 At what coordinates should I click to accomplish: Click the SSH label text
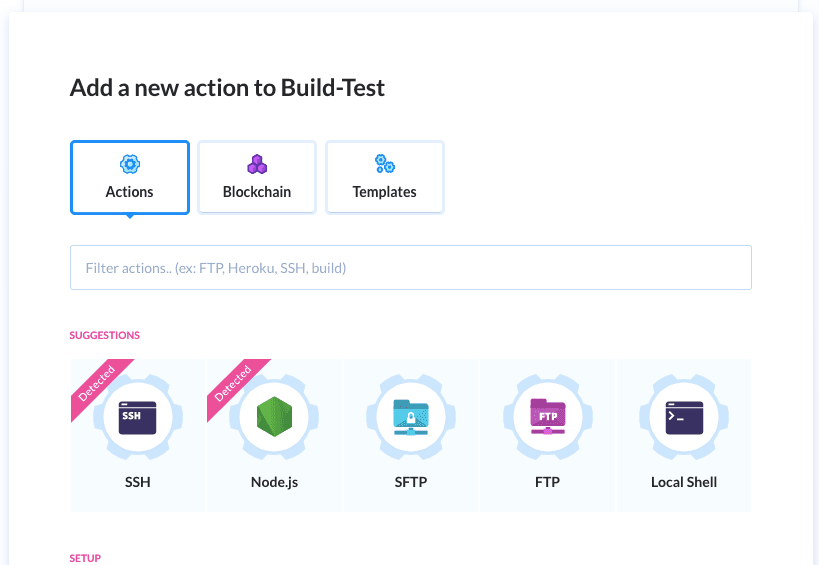click(137, 482)
